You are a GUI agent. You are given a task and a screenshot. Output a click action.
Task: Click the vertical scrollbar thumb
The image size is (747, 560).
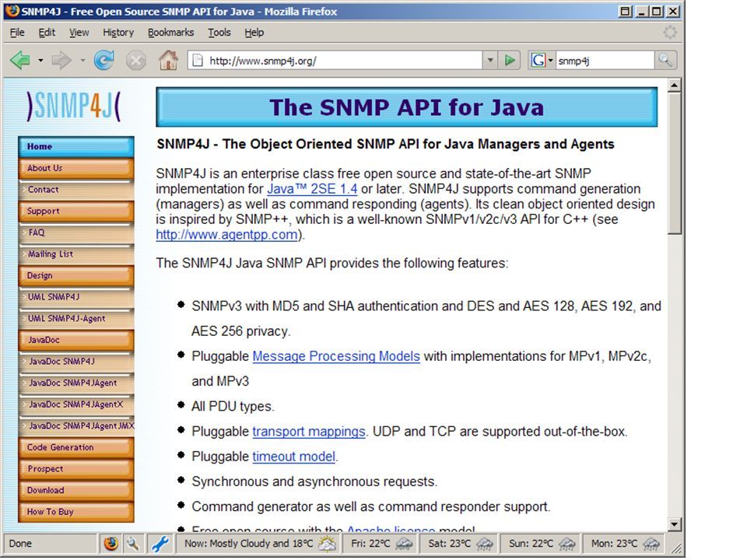point(674,163)
